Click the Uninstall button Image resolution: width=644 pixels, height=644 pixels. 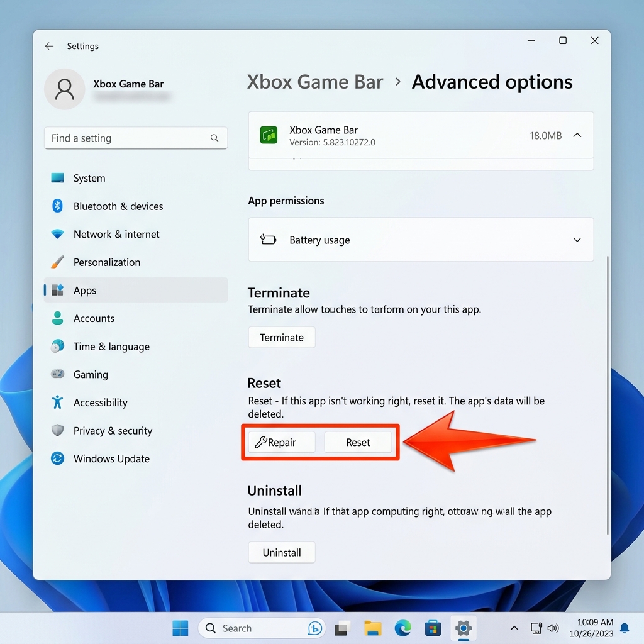(x=282, y=552)
